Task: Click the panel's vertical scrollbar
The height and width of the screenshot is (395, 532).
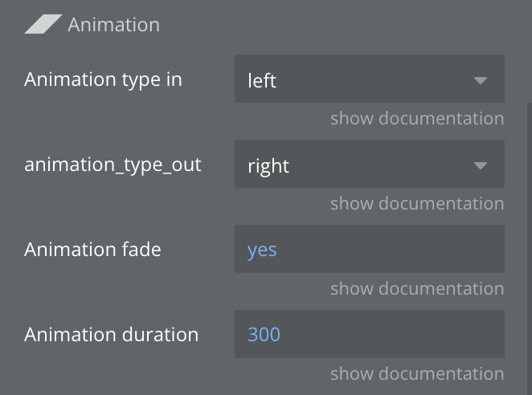Action: [x=528, y=241]
